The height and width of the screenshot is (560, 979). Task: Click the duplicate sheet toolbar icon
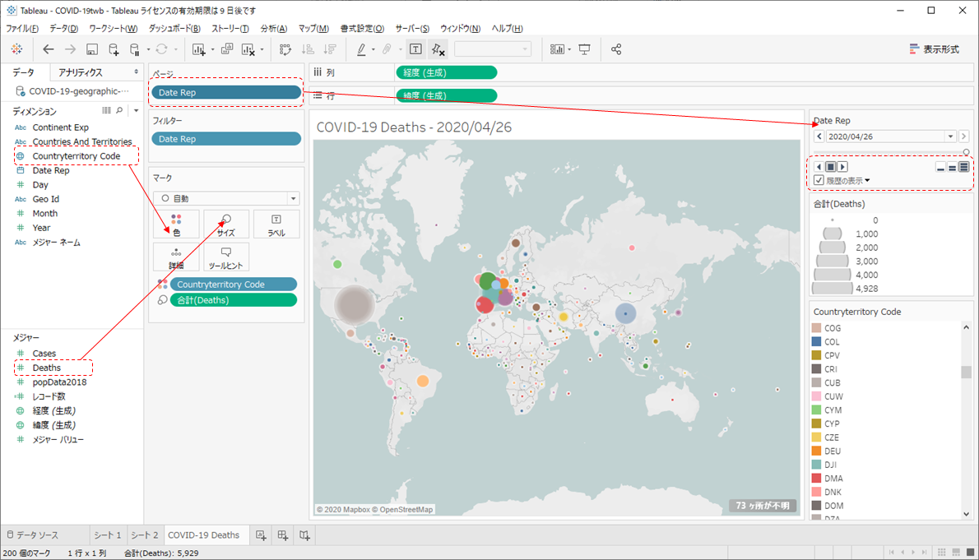(227, 49)
